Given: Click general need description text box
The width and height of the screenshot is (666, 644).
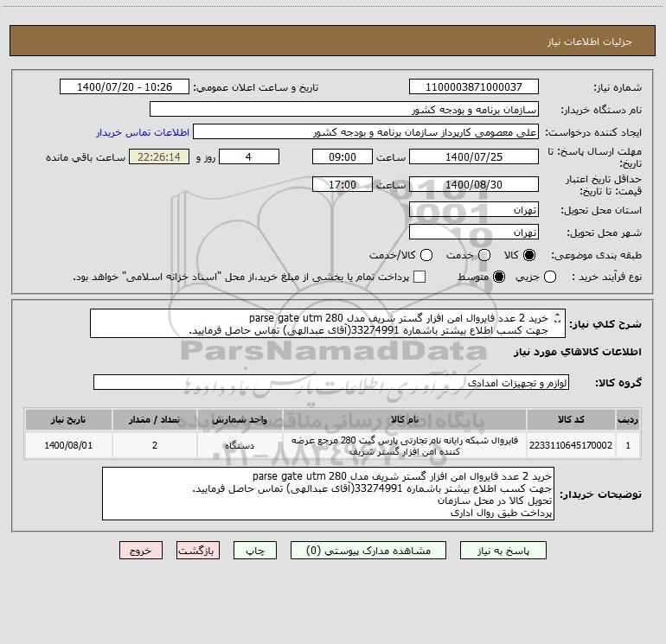Looking at the screenshot, I should pyautogui.click(x=328, y=323).
